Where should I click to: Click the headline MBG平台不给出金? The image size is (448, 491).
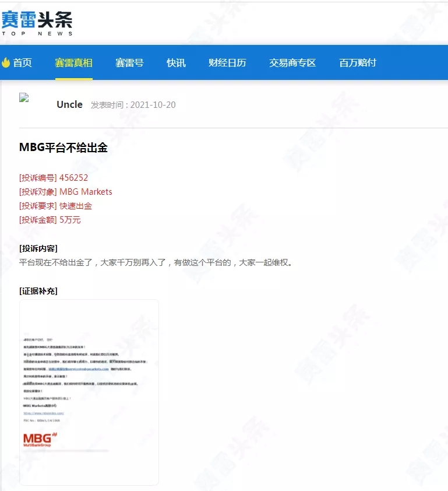click(x=64, y=148)
